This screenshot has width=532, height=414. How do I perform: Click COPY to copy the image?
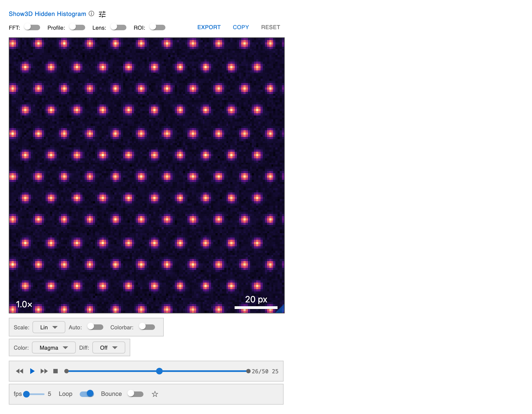pyautogui.click(x=241, y=27)
